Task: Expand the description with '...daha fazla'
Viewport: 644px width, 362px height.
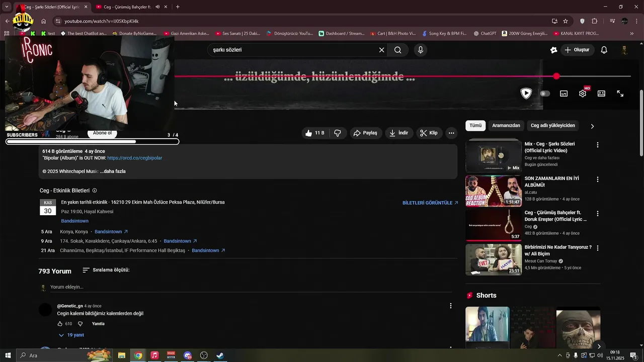Action: coord(113,171)
